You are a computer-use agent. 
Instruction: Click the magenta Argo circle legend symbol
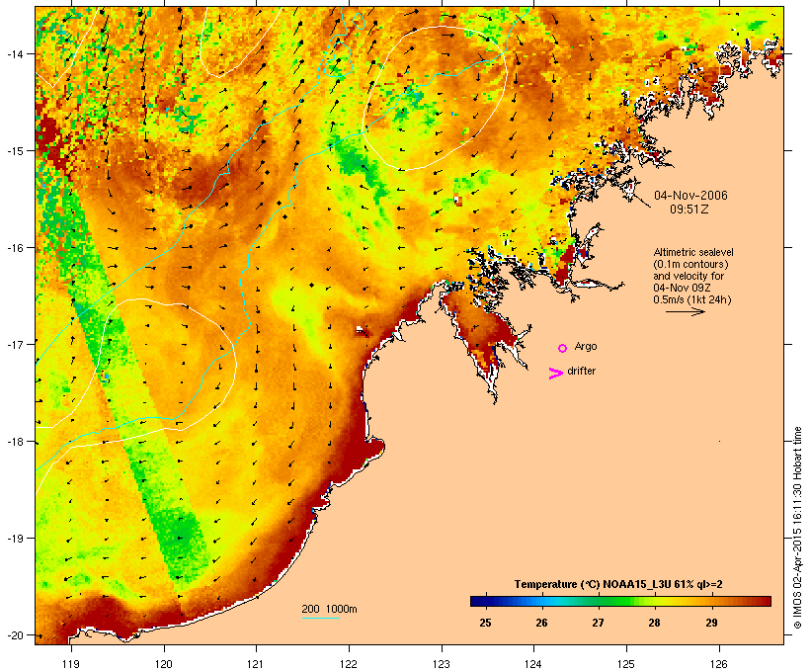point(563,349)
